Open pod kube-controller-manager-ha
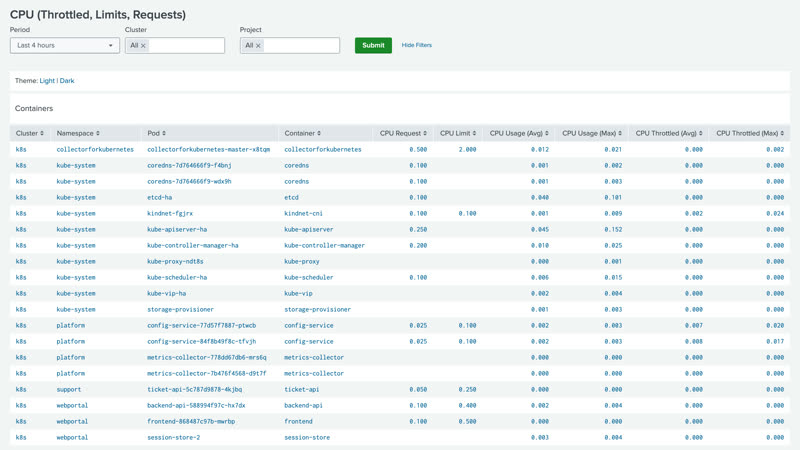800x450 pixels. 193,245
